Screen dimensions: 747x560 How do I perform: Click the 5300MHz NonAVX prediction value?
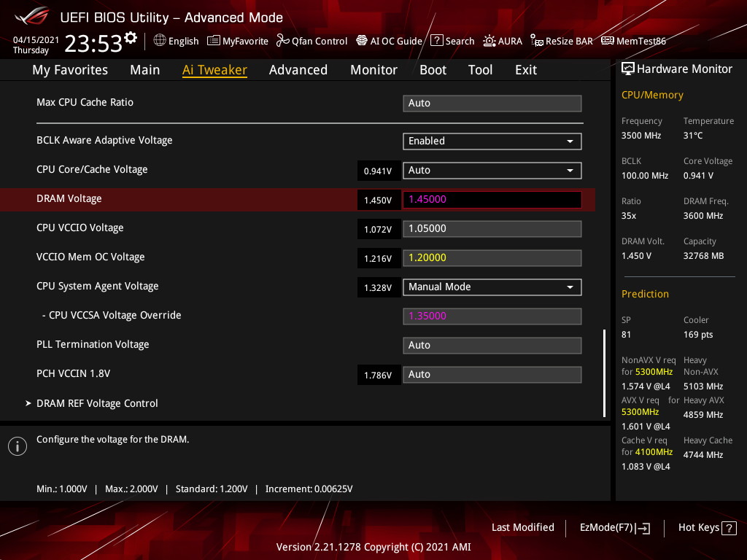tap(654, 372)
